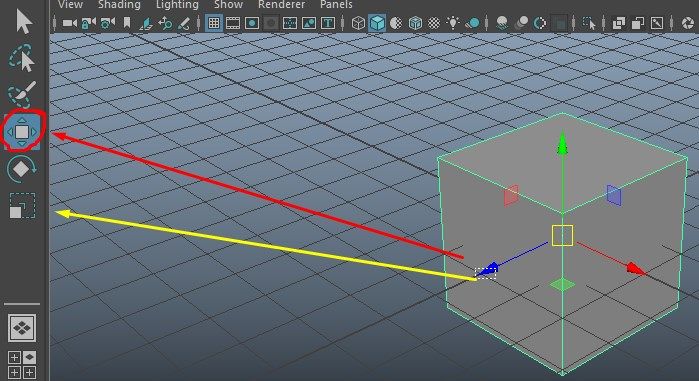Choose the Paint Selection tool
Screen dimensions: 699x381
[21, 94]
